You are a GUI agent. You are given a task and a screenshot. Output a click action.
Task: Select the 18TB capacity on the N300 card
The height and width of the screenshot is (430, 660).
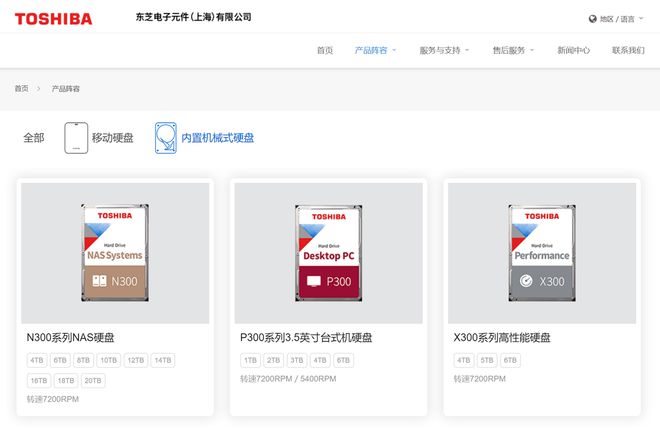pyautogui.click(x=66, y=381)
